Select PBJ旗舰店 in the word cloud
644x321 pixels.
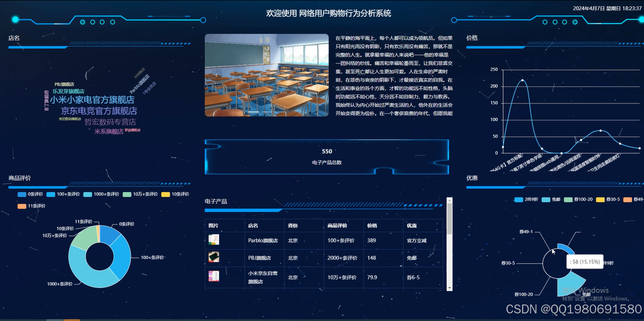click(65, 84)
